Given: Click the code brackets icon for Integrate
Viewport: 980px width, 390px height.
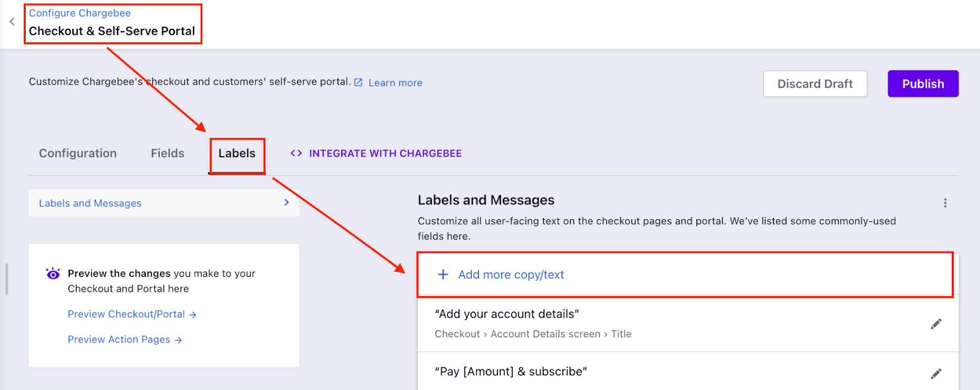Looking at the screenshot, I should point(296,153).
